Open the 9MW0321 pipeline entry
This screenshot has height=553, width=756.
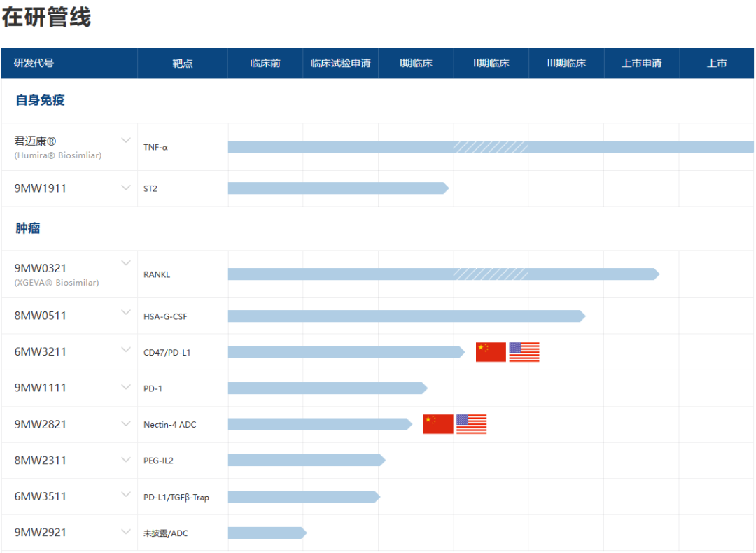point(40,268)
